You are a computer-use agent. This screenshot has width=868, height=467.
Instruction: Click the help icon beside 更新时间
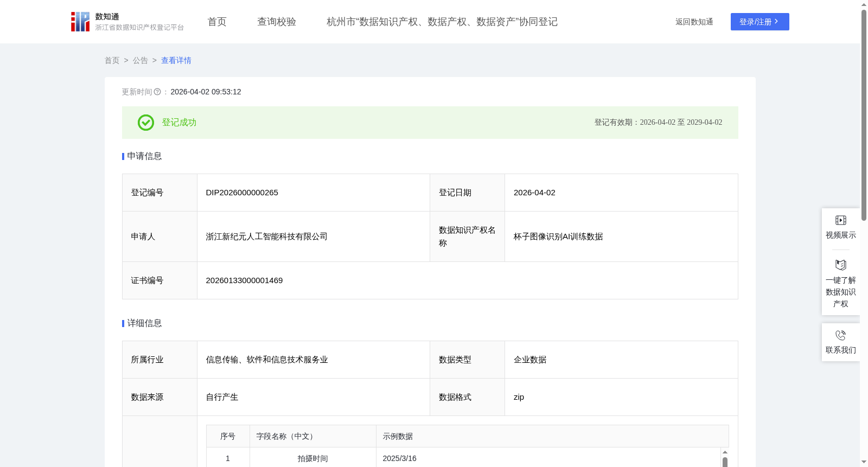157,92
